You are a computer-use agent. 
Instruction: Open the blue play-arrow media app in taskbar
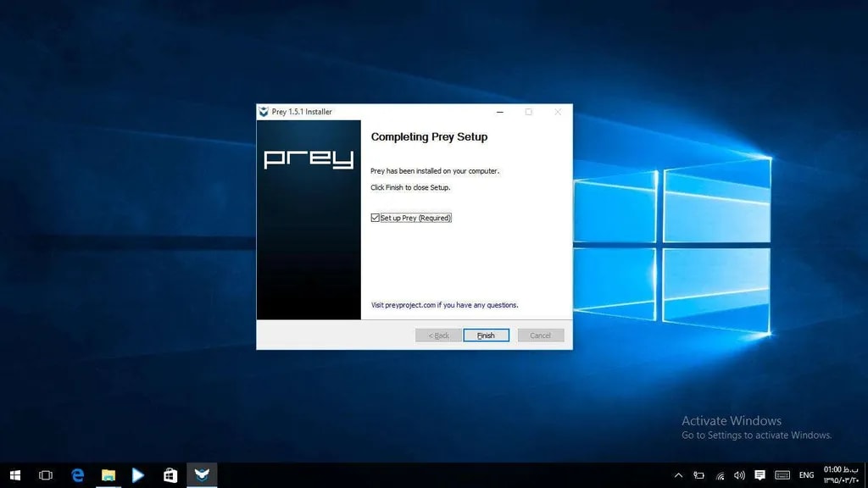[x=138, y=475]
